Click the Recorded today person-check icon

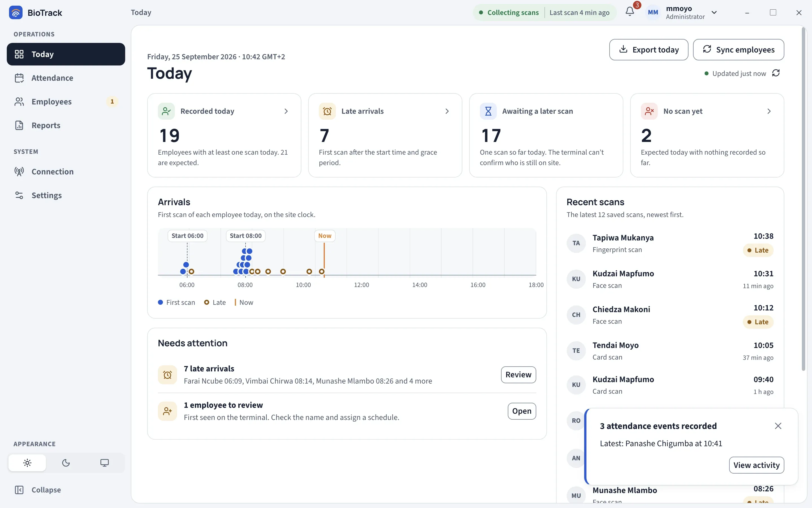pos(166,111)
